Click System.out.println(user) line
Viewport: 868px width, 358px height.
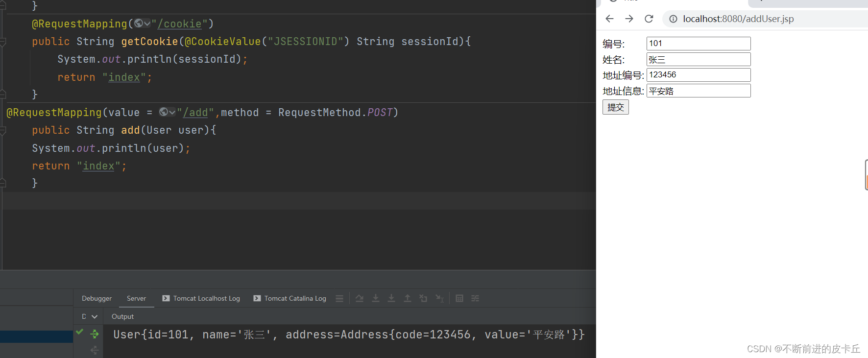111,148
